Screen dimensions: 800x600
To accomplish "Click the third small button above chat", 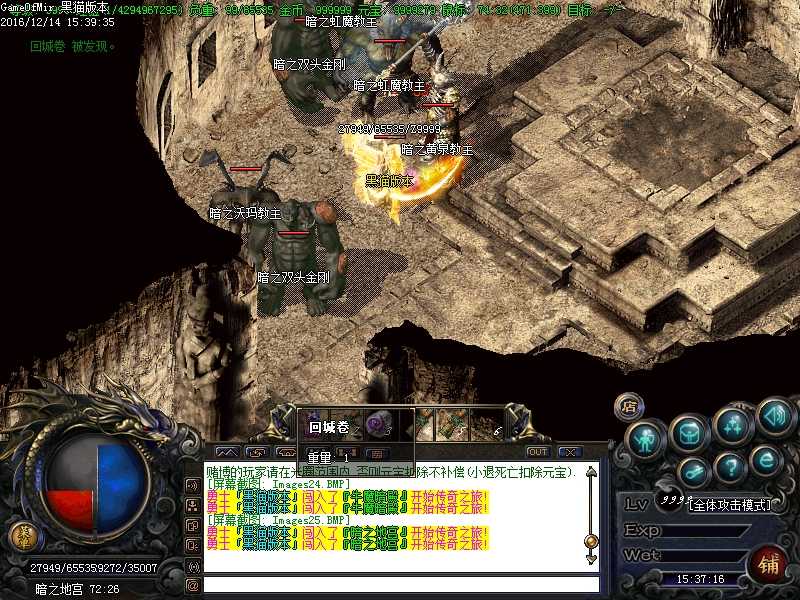I will (x=286, y=452).
